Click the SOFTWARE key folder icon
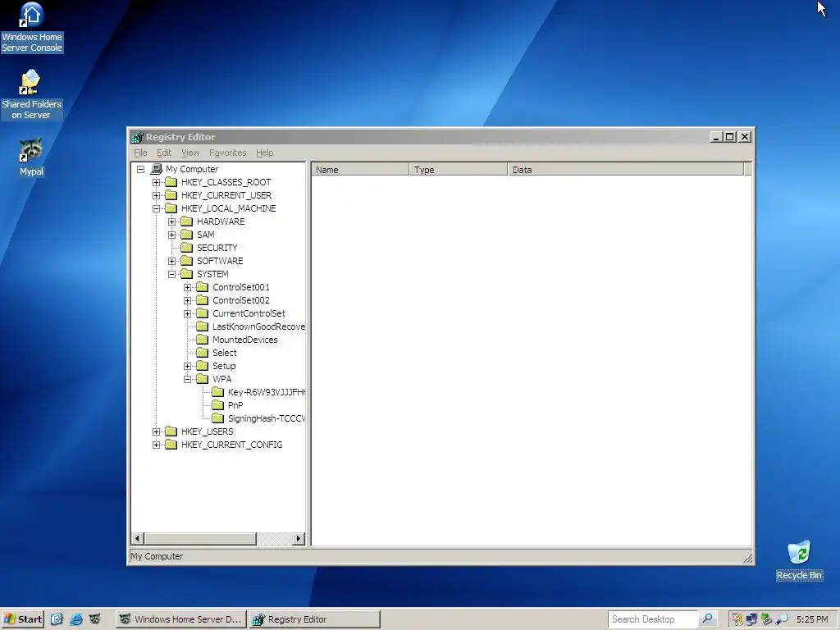Viewport: 840px width, 630px height. [x=186, y=261]
